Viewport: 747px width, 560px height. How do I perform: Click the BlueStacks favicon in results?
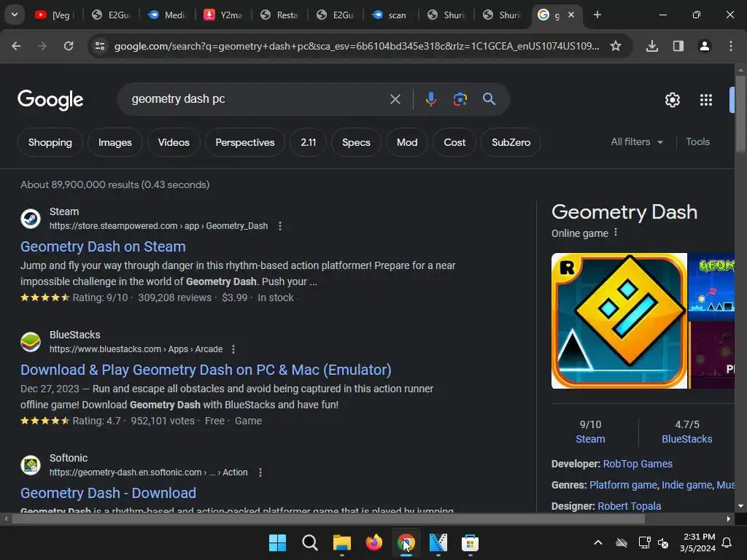point(31,342)
